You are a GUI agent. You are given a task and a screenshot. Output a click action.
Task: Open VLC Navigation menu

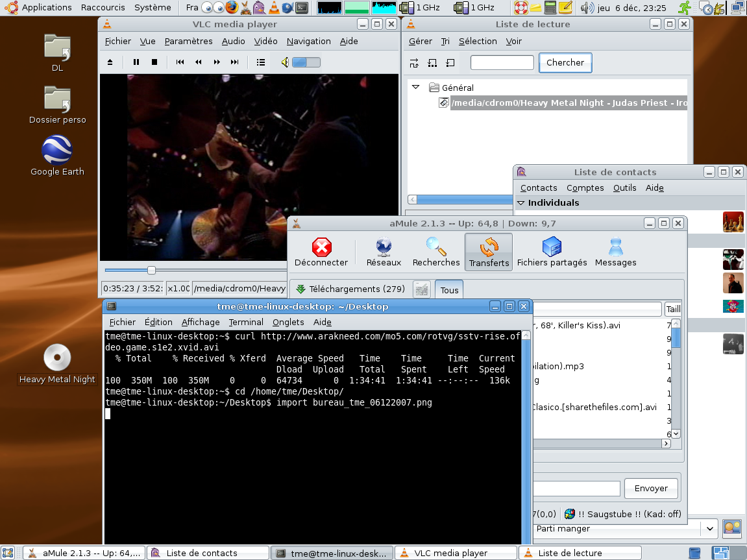pos(309,41)
